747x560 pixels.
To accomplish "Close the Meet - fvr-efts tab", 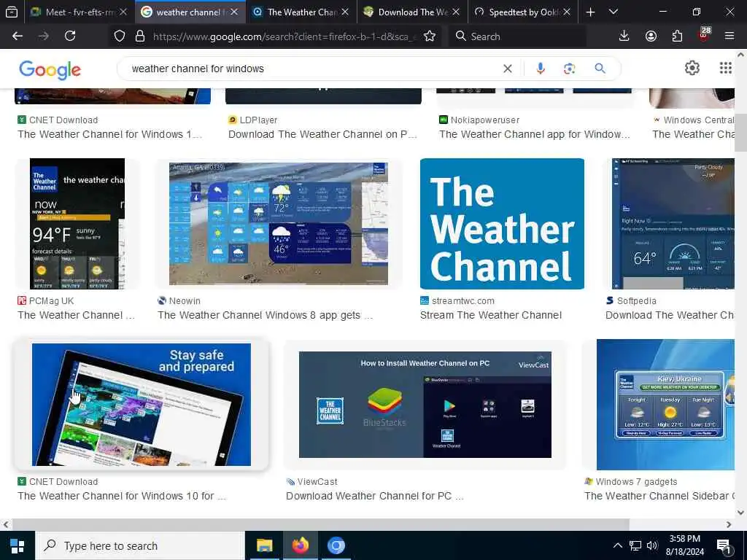I will coord(123,12).
